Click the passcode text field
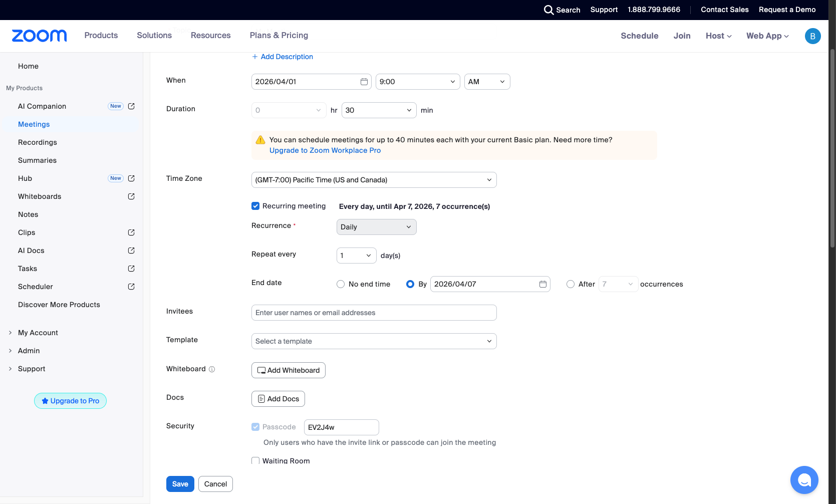The height and width of the screenshot is (504, 836). point(342,427)
